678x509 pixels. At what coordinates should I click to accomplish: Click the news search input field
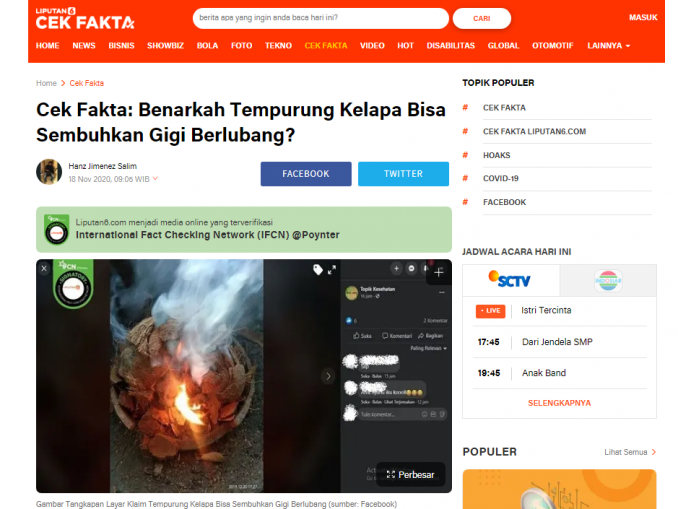click(x=320, y=18)
